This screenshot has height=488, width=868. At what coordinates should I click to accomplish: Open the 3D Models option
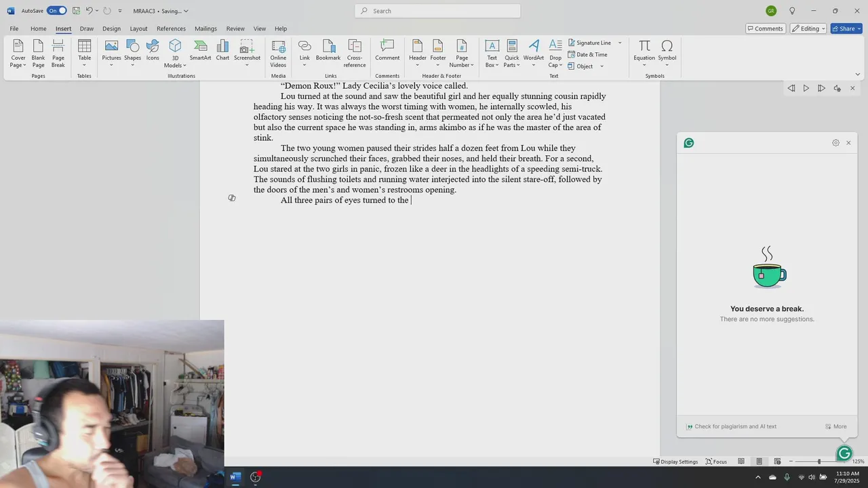tap(175, 54)
